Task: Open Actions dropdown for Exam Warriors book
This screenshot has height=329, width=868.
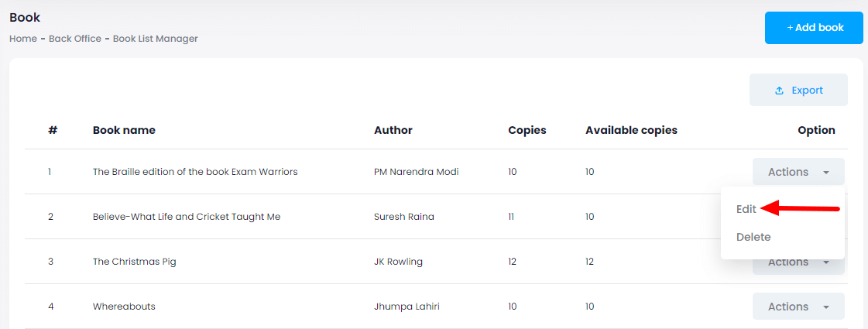Action: [x=798, y=172]
